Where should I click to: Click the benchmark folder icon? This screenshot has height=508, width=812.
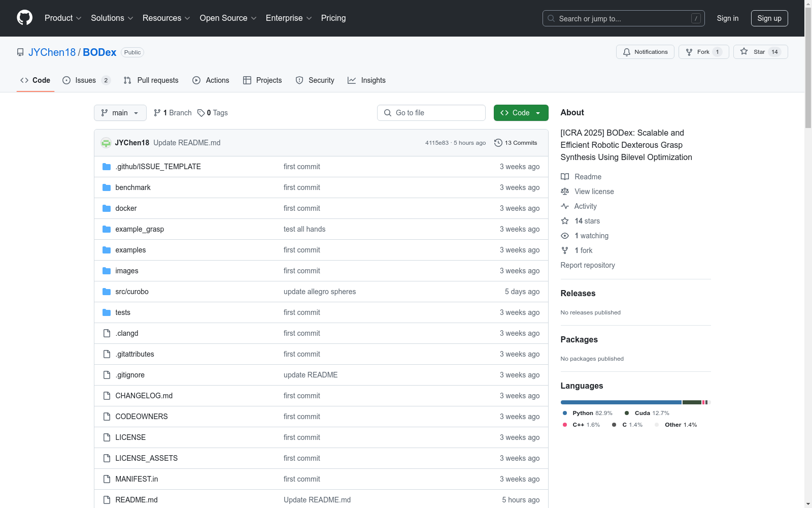point(107,187)
